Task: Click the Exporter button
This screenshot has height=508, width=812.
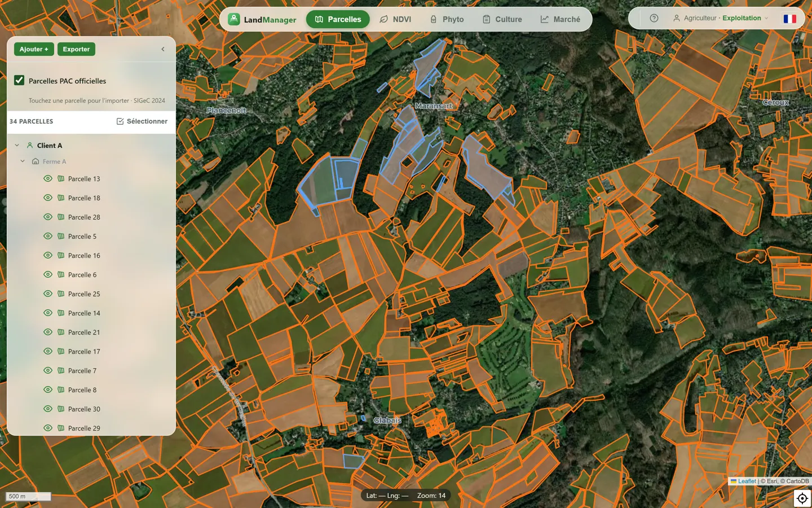Action: pyautogui.click(x=76, y=49)
